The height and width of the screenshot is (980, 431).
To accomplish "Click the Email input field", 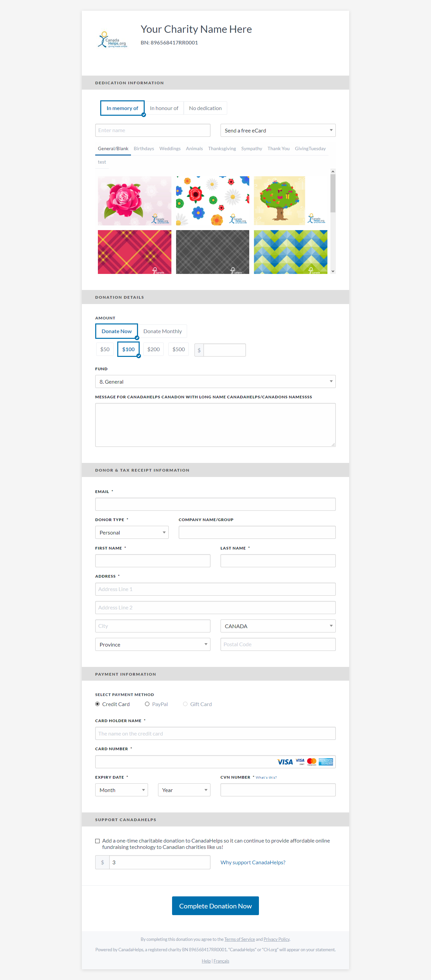I will pos(215,504).
